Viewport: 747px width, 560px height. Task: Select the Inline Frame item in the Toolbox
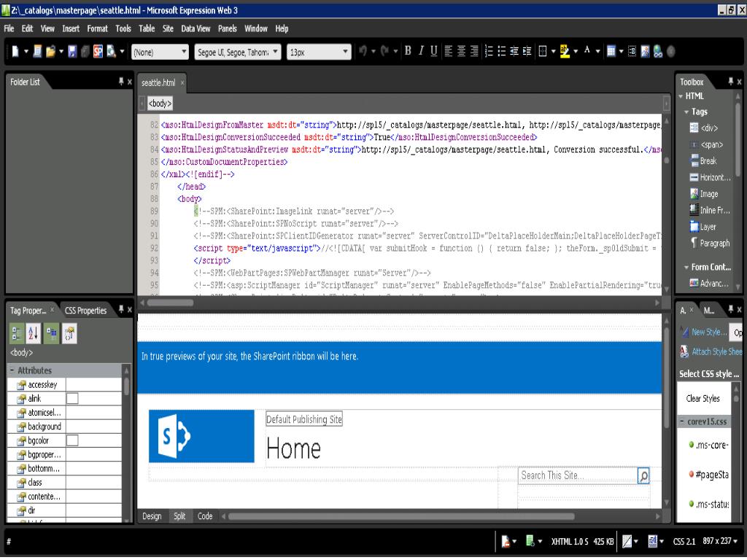[x=711, y=211]
